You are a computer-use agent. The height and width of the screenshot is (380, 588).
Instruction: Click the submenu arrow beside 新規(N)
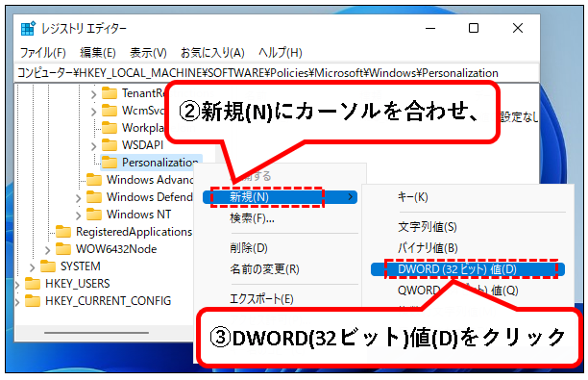tap(351, 197)
